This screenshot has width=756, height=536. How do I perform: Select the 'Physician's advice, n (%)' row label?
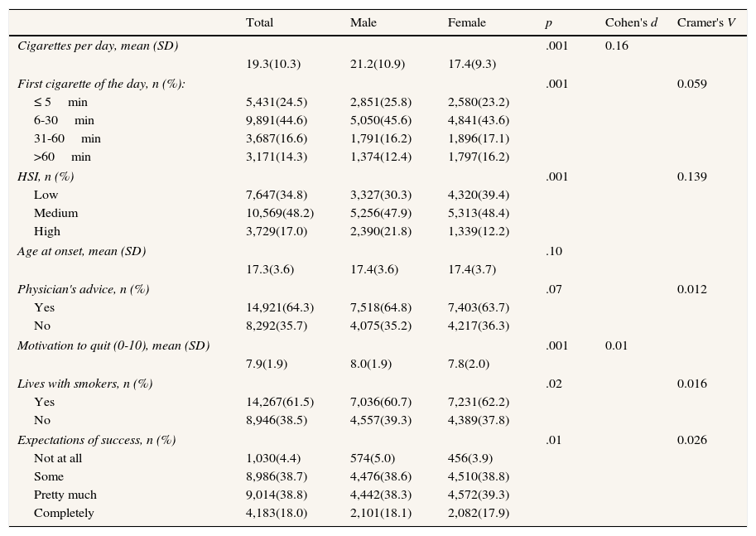pyautogui.click(x=83, y=289)
